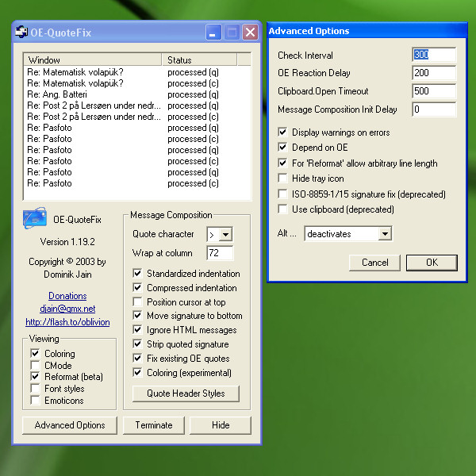The width and height of the screenshot is (476, 476).
Task: Close the OE-QuoteFix window
Action: 250,32
